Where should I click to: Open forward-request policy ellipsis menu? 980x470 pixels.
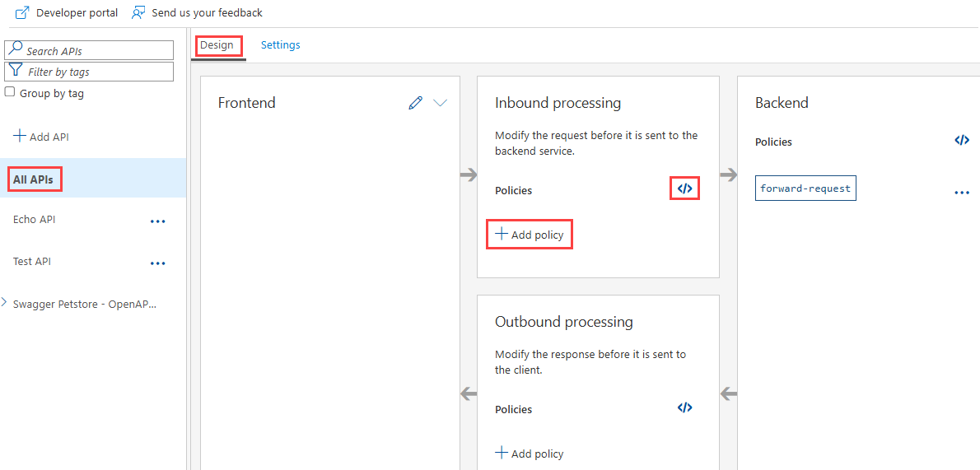pyautogui.click(x=961, y=193)
